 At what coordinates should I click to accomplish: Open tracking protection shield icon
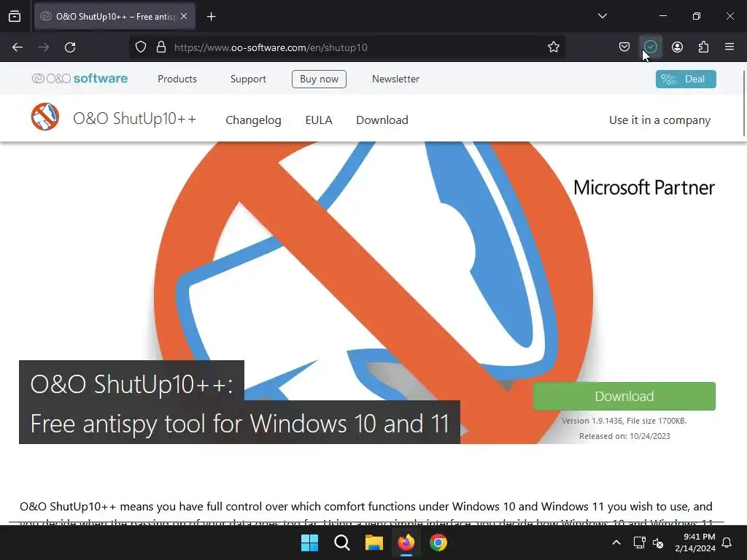click(141, 47)
